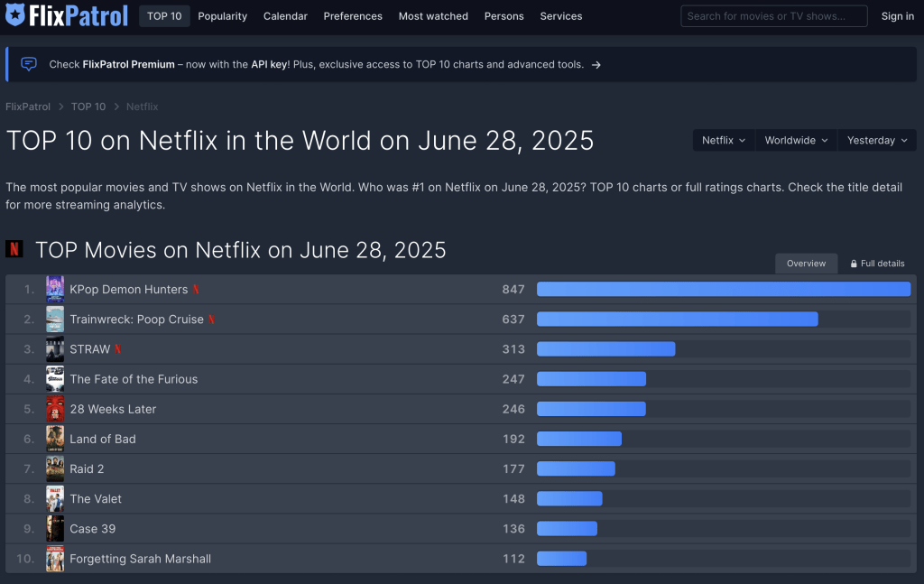Open The Fate of the Furious title link

134,379
